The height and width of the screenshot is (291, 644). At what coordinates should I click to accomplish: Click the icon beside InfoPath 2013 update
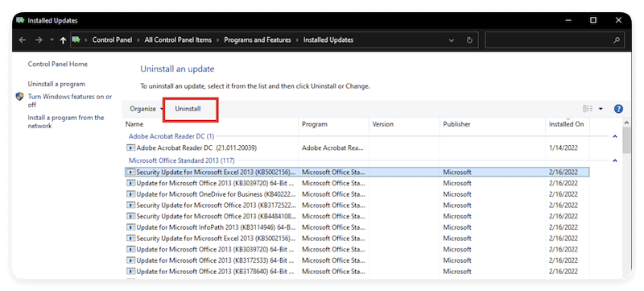130,227
